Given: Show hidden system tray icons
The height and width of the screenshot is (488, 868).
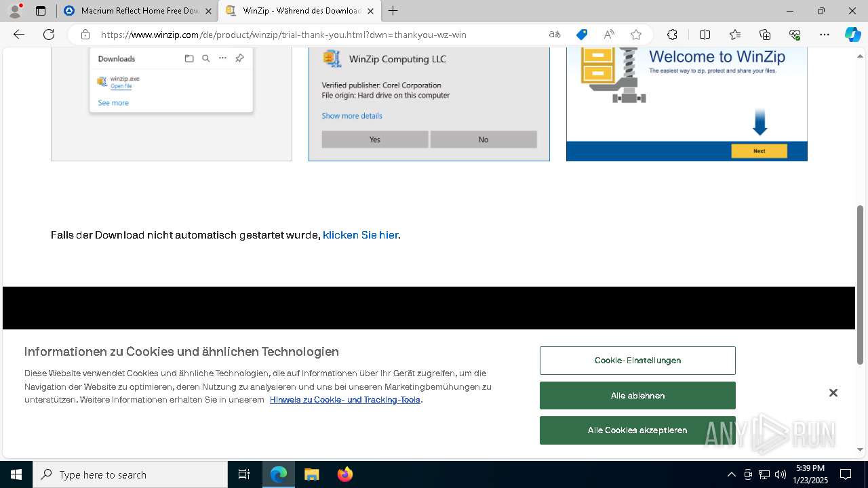Looking at the screenshot, I should 731,474.
